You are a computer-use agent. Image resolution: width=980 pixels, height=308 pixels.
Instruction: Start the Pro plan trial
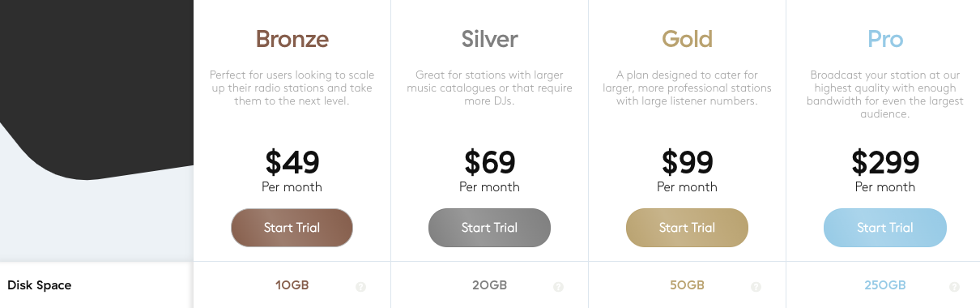point(884,228)
